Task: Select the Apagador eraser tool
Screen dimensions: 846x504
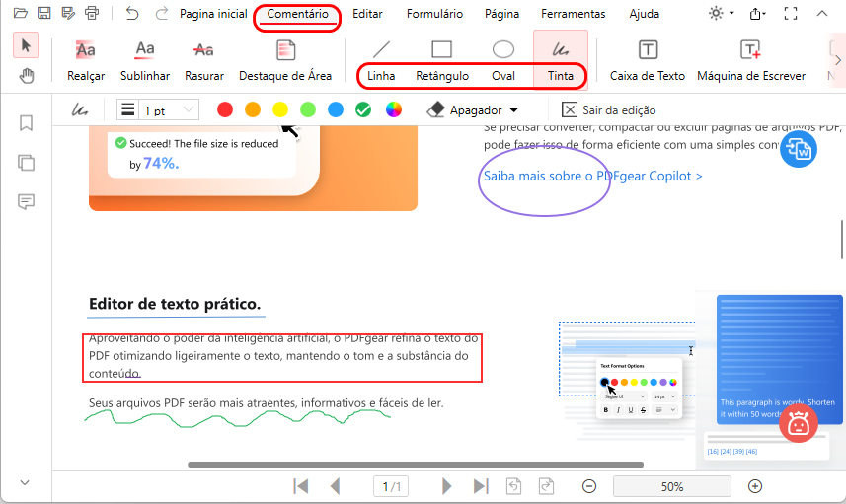Action: pyautogui.click(x=465, y=109)
